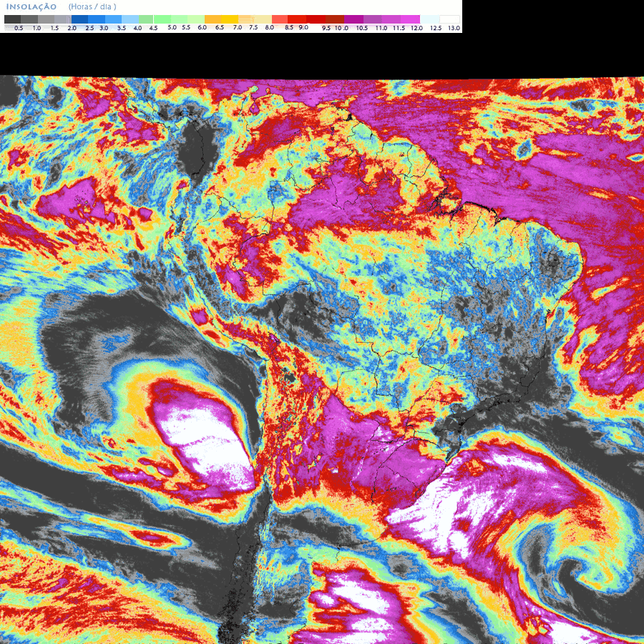Screen dimensions: 644x644
Task: Select the '5.5' legend value
Action: click(186, 27)
